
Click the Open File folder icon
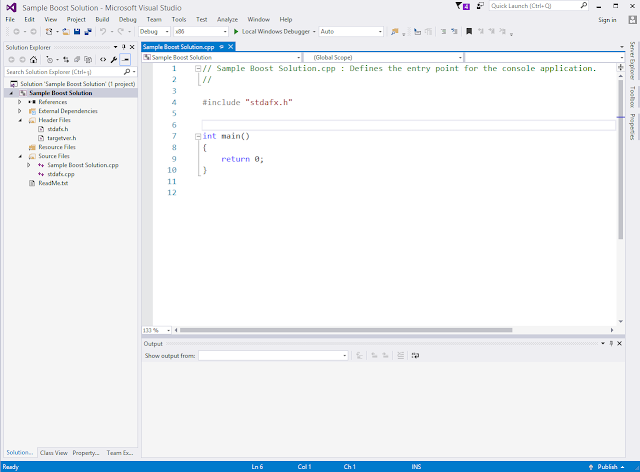(x=66, y=31)
